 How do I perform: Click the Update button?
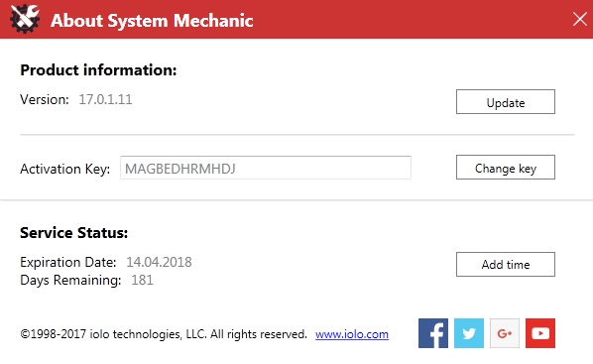click(x=506, y=102)
